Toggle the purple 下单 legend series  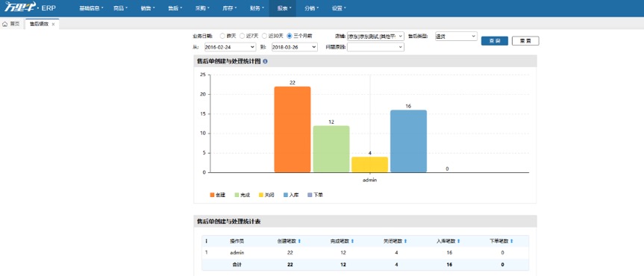pyautogui.click(x=315, y=195)
